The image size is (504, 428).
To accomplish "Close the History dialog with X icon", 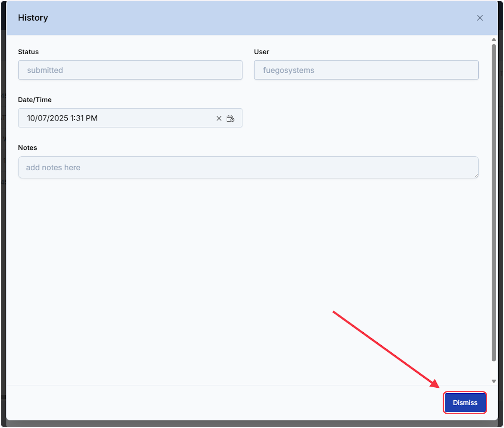I will [480, 18].
